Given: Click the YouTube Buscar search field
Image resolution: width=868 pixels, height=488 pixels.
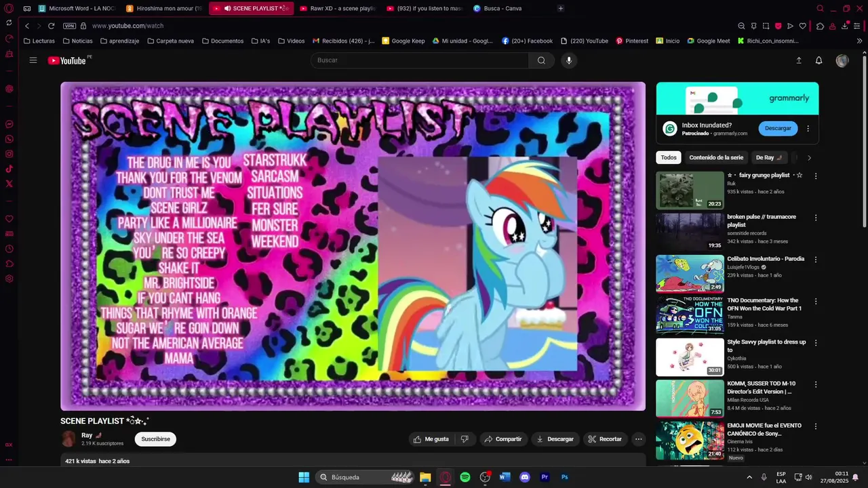Looking at the screenshot, I should point(420,60).
